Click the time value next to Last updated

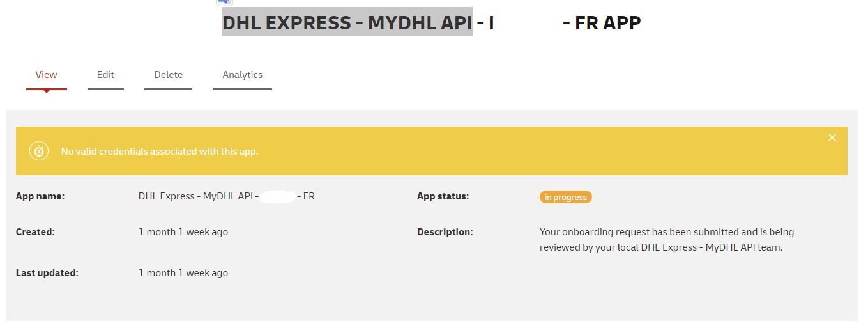(x=183, y=273)
